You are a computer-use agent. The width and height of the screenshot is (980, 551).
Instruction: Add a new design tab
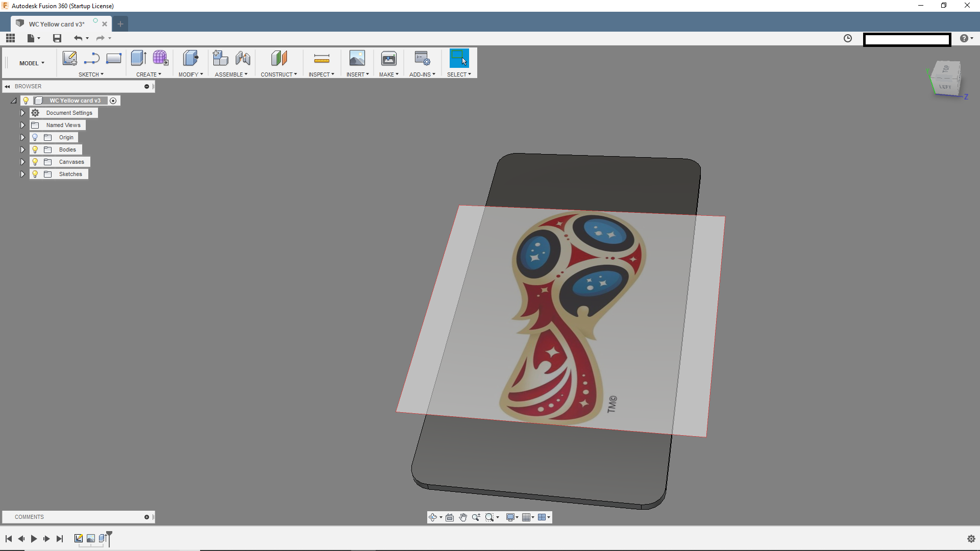(x=120, y=24)
